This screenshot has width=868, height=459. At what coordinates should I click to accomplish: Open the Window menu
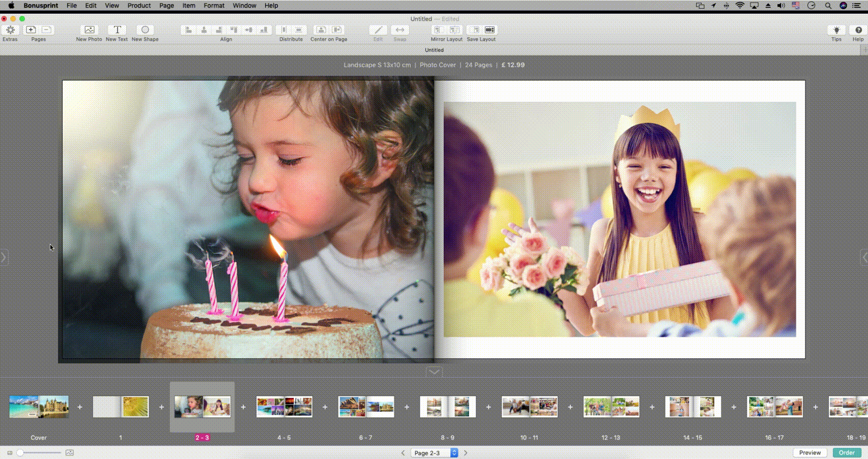coord(244,6)
